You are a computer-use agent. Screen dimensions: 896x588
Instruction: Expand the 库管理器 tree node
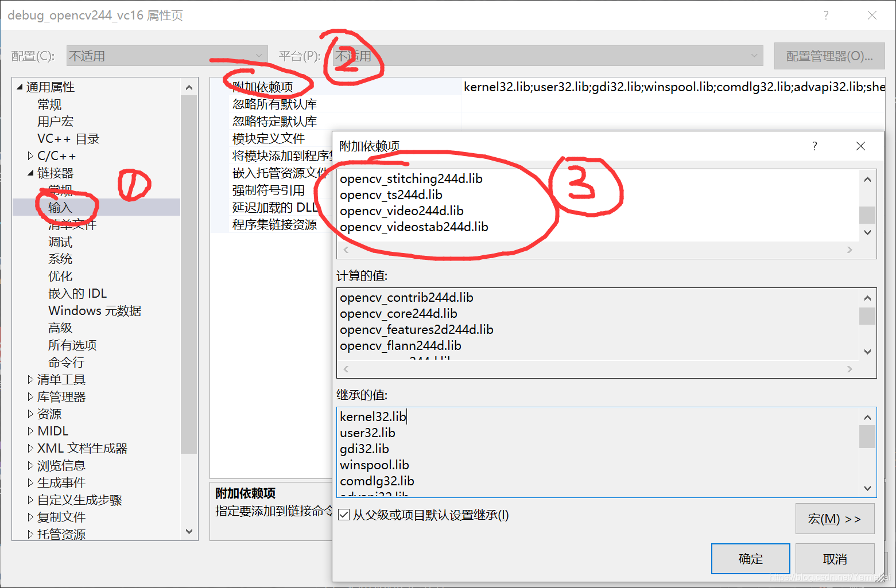[x=30, y=396]
